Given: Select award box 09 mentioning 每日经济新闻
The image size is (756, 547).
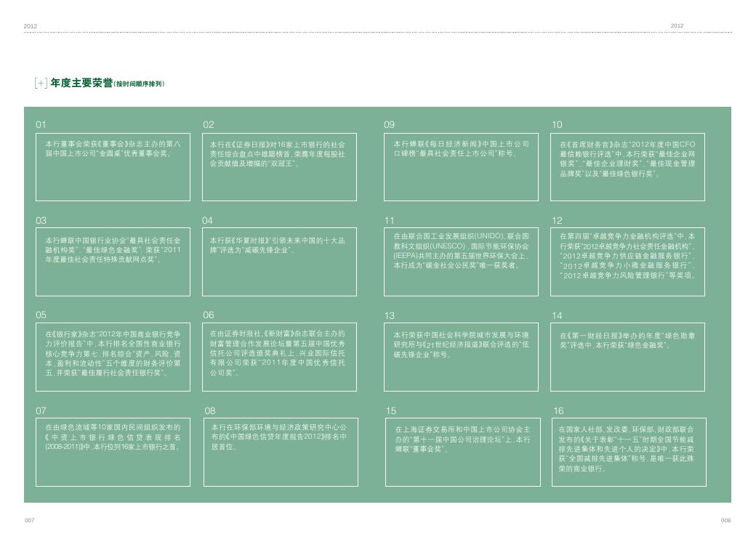Looking at the screenshot, I should 462,167.
